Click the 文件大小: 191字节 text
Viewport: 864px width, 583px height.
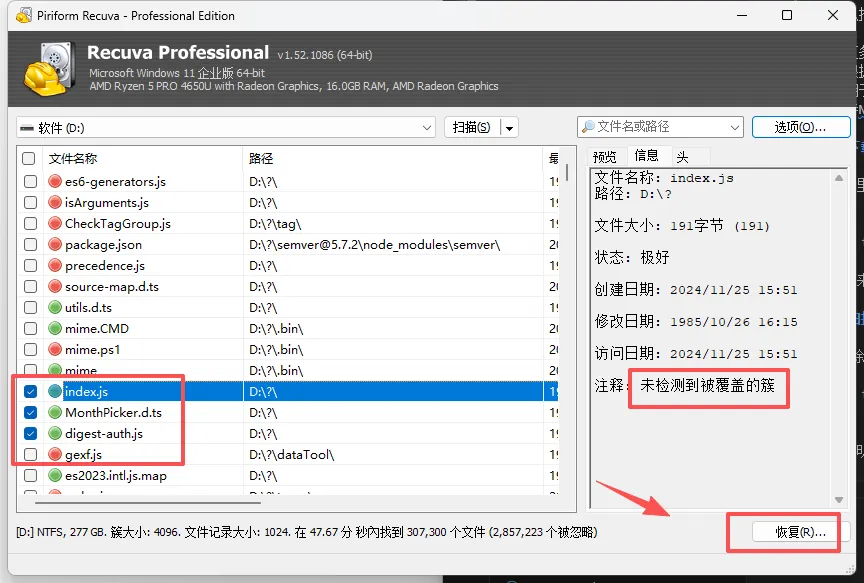click(682, 225)
